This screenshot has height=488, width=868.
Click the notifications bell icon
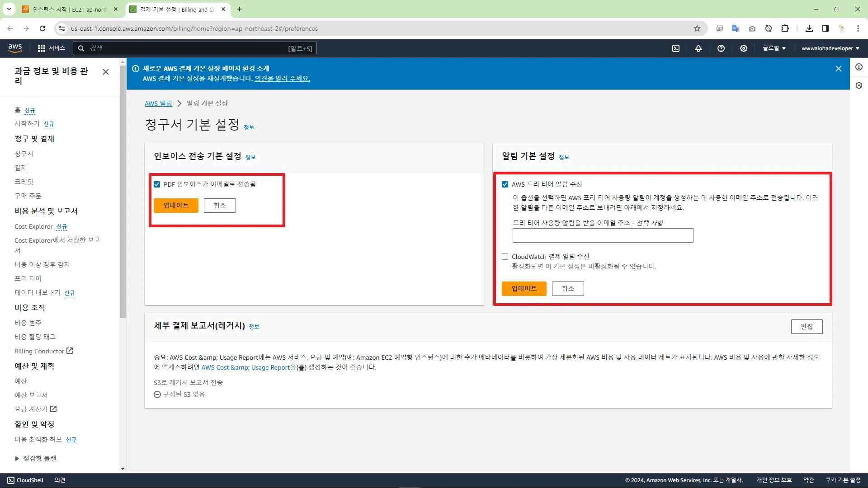[x=698, y=48]
